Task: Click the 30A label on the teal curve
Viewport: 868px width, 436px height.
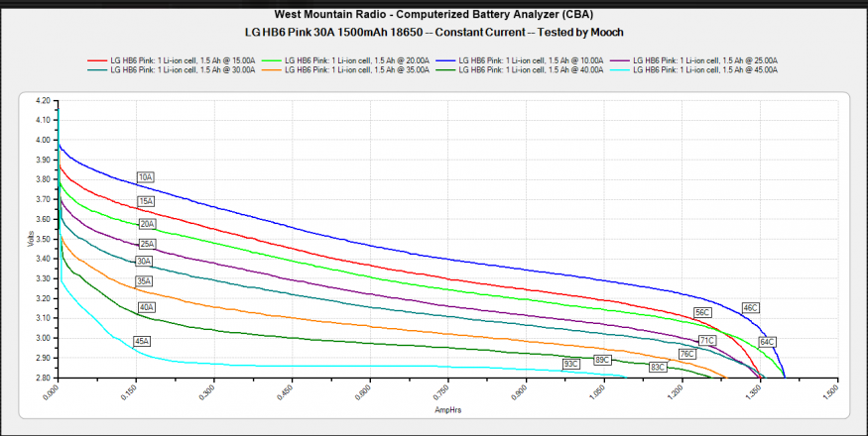Action: [145, 262]
